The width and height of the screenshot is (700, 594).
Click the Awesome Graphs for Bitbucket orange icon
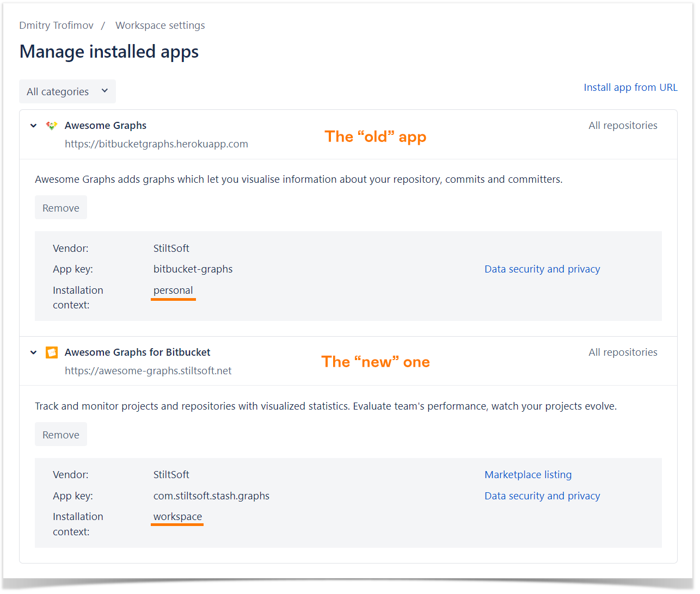pyautogui.click(x=52, y=352)
